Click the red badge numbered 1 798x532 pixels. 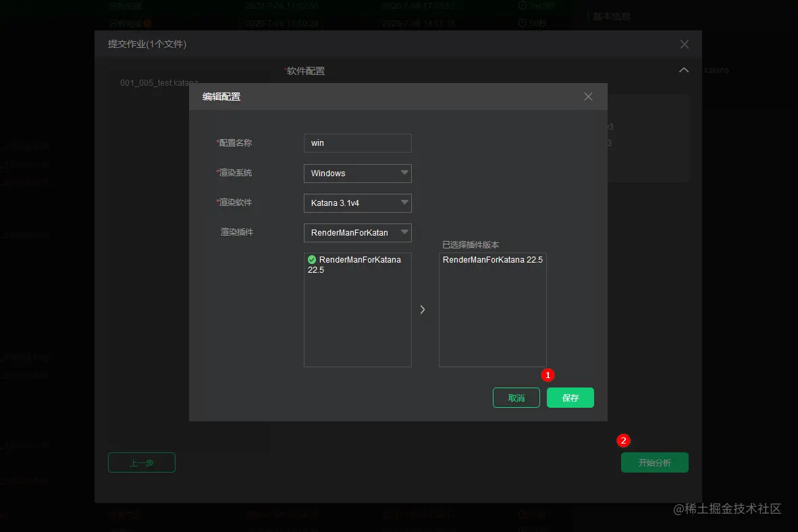click(x=548, y=375)
